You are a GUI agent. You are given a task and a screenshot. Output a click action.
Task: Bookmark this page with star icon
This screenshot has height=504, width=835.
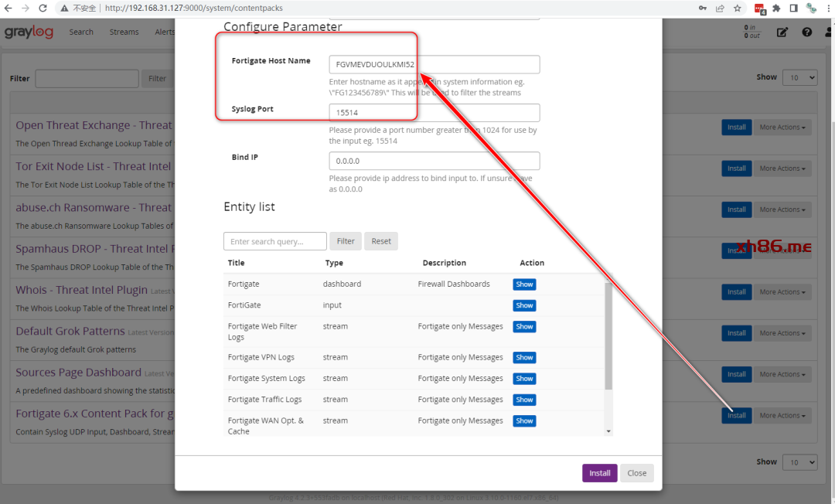[738, 8]
